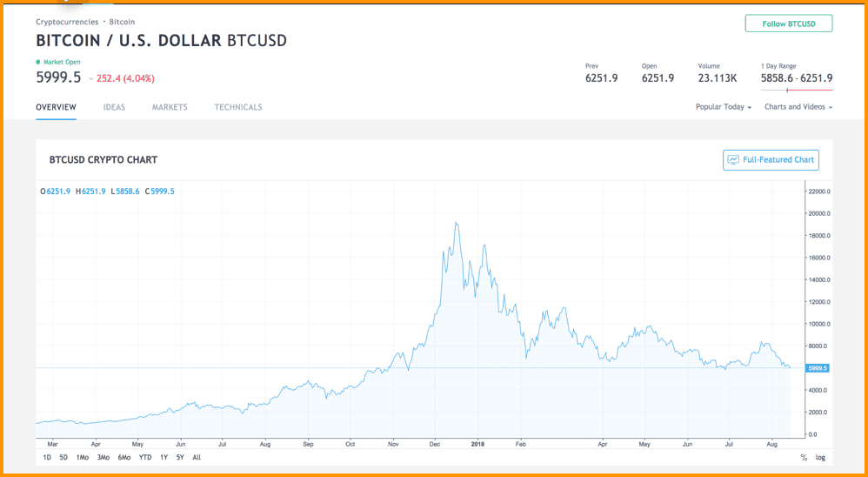Image resolution: width=868 pixels, height=477 pixels.
Task: Select the 5Y chart range
Action: point(180,458)
